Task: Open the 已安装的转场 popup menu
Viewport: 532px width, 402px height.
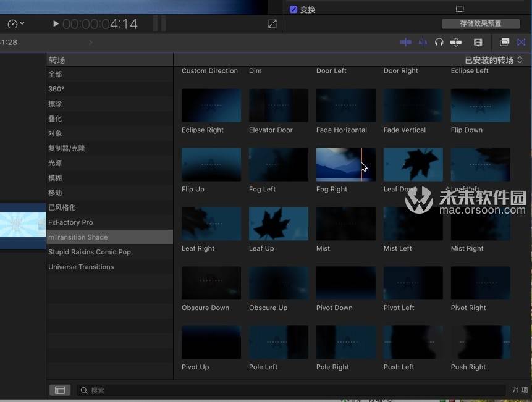Action: 493,60
